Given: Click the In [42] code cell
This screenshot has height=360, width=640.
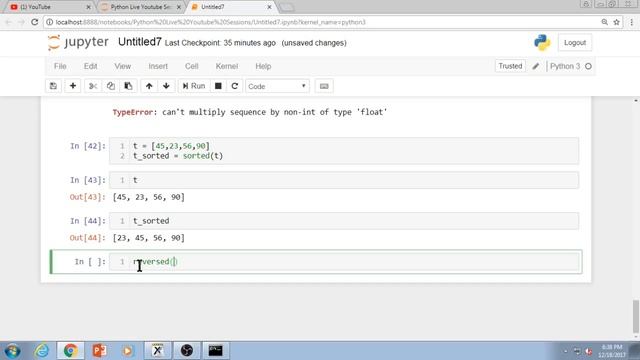Looking at the screenshot, I should coord(344,151).
